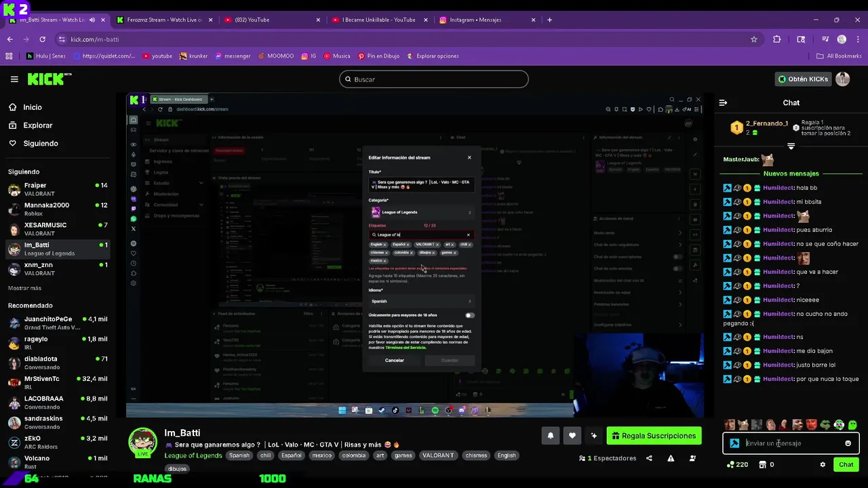Image resolution: width=868 pixels, height=488 pixels.
Task: Open xnm_znn channel in sidebar
Action: pos(57,268)
